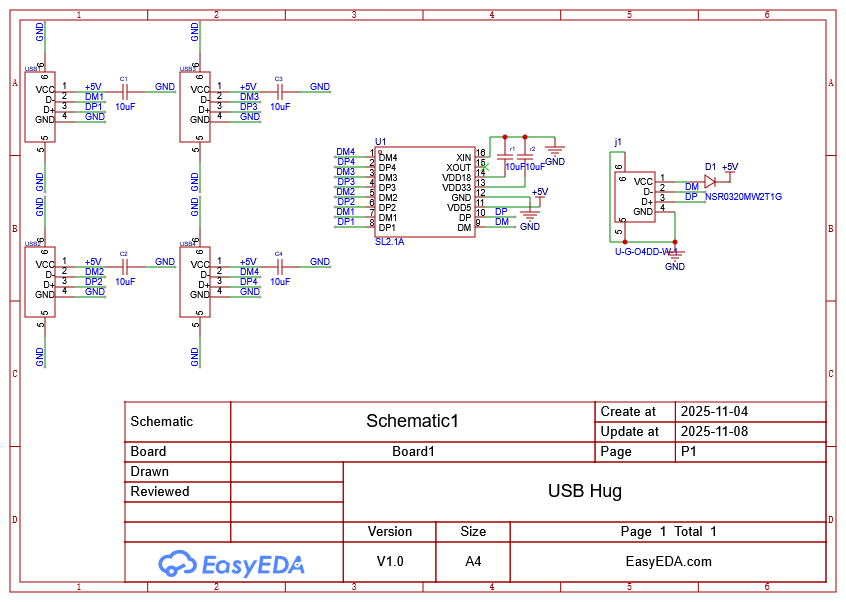The image size is (846, 602).
Task: Click the Schematic1 title cell
Action: coord(412,421)
